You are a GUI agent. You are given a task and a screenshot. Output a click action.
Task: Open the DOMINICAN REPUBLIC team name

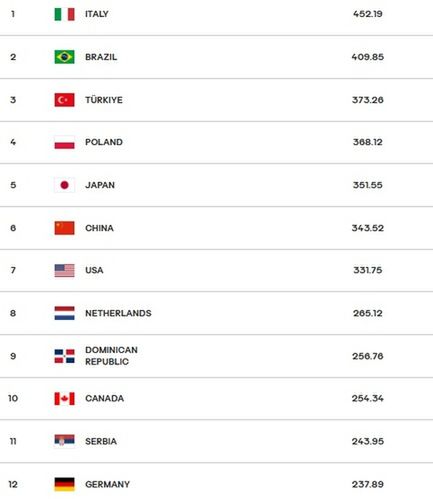click(x=111, y=356)
